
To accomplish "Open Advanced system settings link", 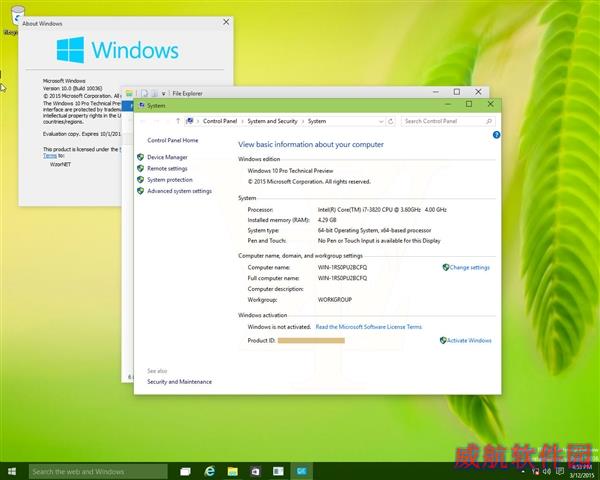I will [x=179, y=191].
